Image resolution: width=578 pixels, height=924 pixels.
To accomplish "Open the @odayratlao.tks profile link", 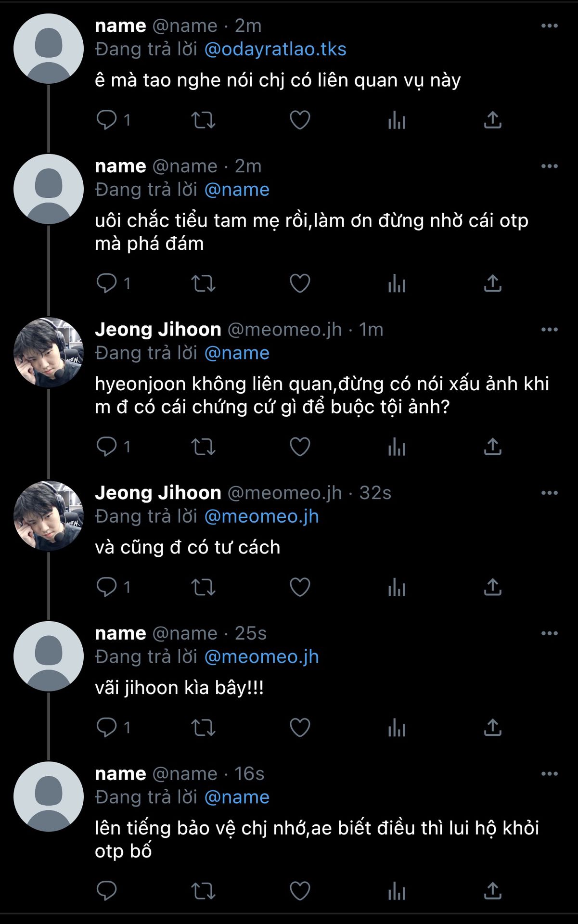I will [275, 49].
